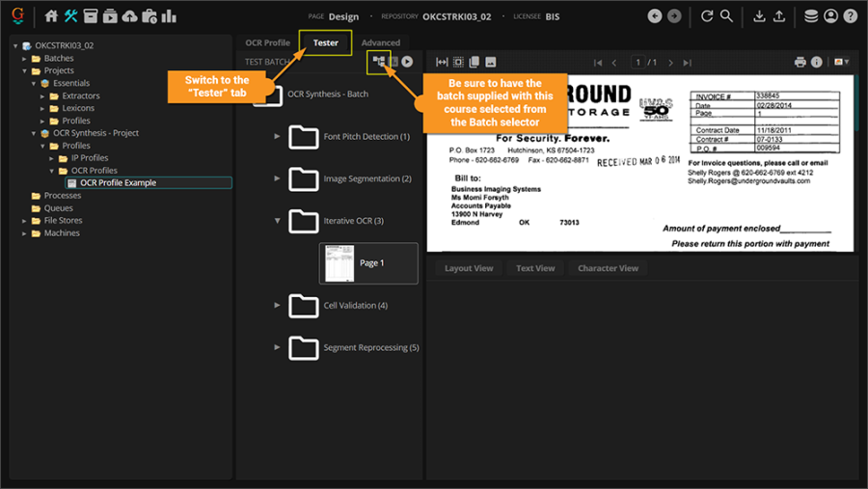
Task: Navigate back with the left arrow button
Action: tap(654, 16)
